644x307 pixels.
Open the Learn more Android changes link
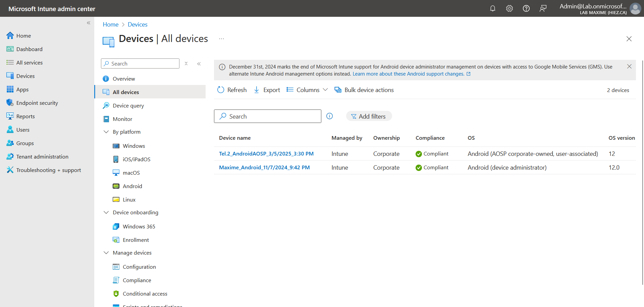pos(408,74)
